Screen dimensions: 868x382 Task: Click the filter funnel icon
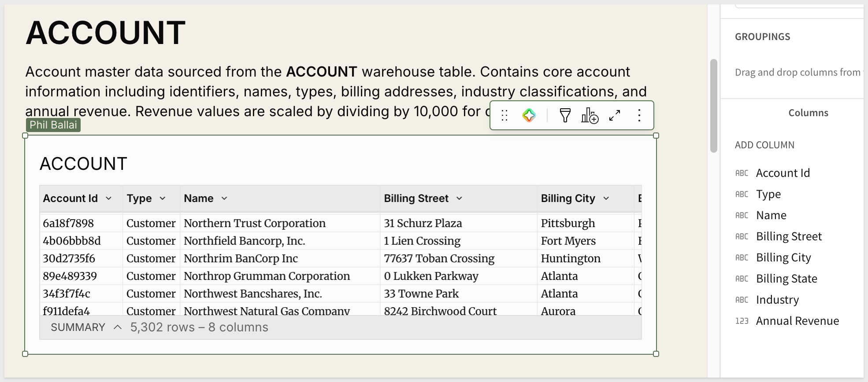(x=565, y=116)
